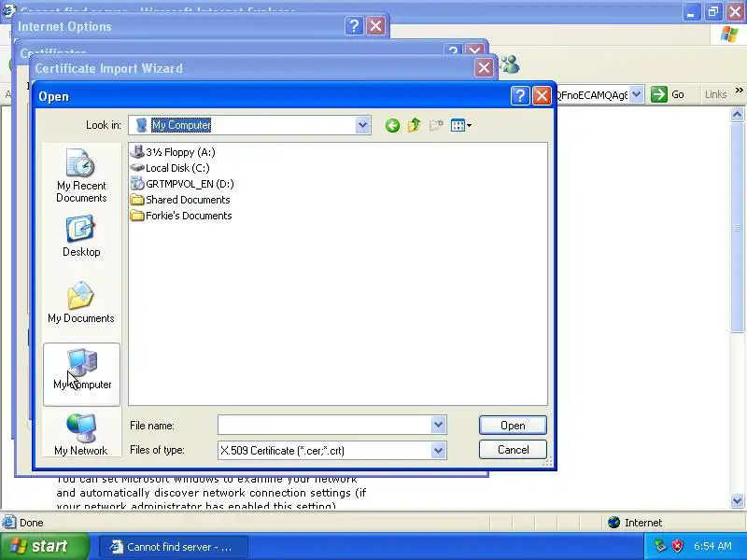Click Internet Options help button
This screenshot has height=560, width=747.
point(354,26)
